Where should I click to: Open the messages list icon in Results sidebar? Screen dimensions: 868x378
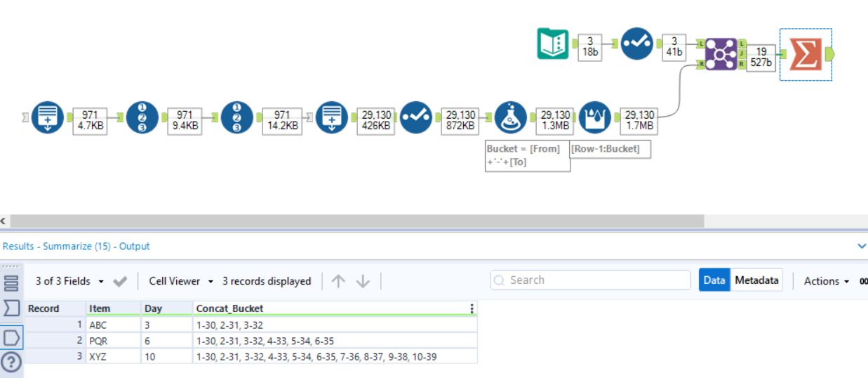pos(11,283)
